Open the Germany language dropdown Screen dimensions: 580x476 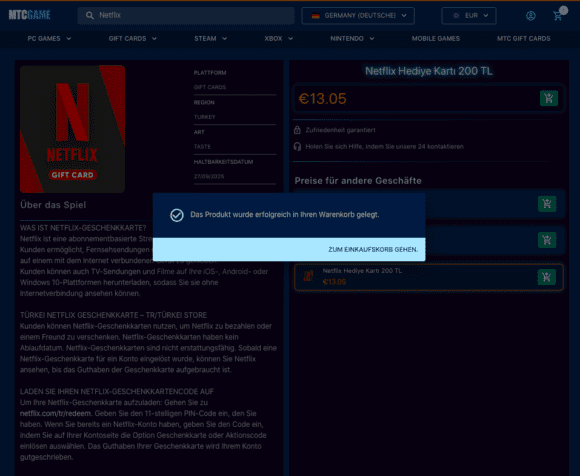point(358,16)
